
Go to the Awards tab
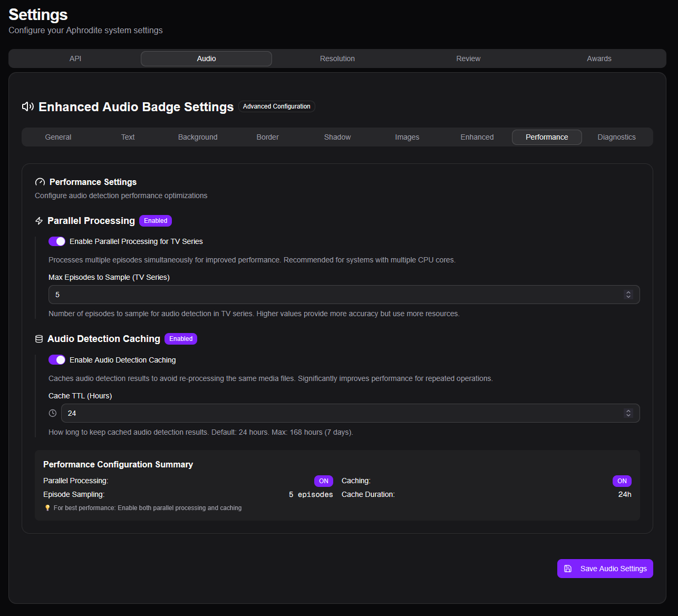click(x=599, y=58)
